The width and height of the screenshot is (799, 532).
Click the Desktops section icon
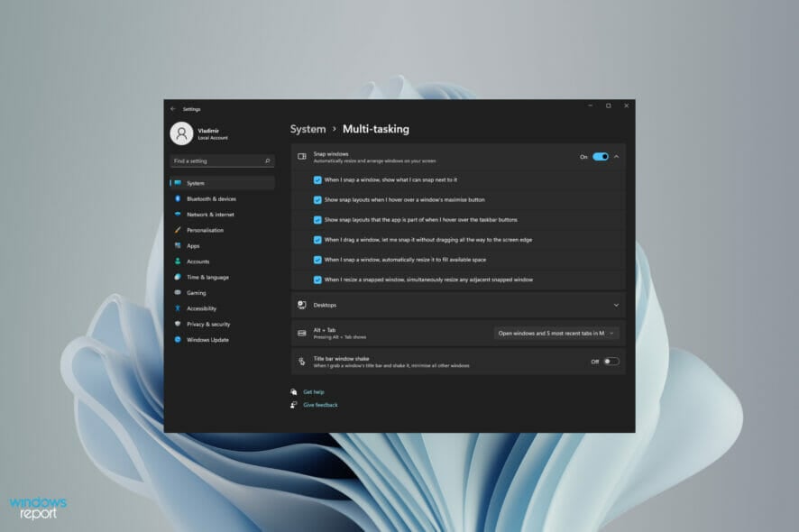pos(302,305)
